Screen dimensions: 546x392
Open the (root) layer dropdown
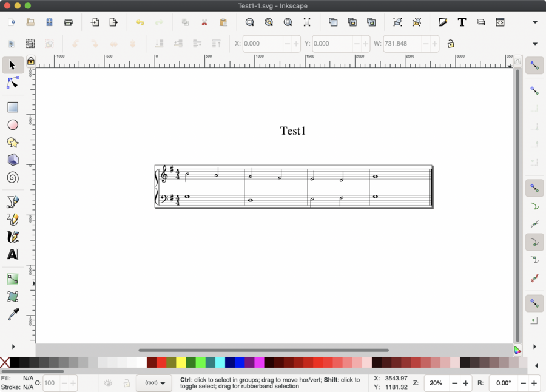[x=154, y=383]
